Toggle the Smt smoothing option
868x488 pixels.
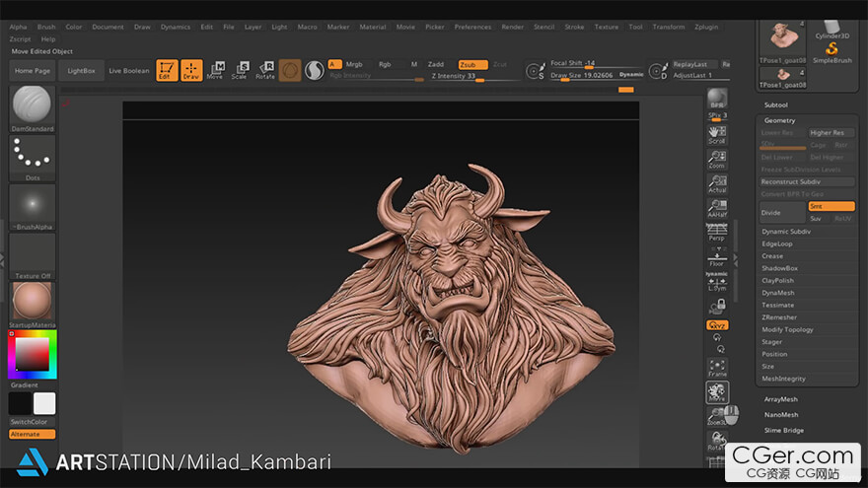[x=832, y=206]
